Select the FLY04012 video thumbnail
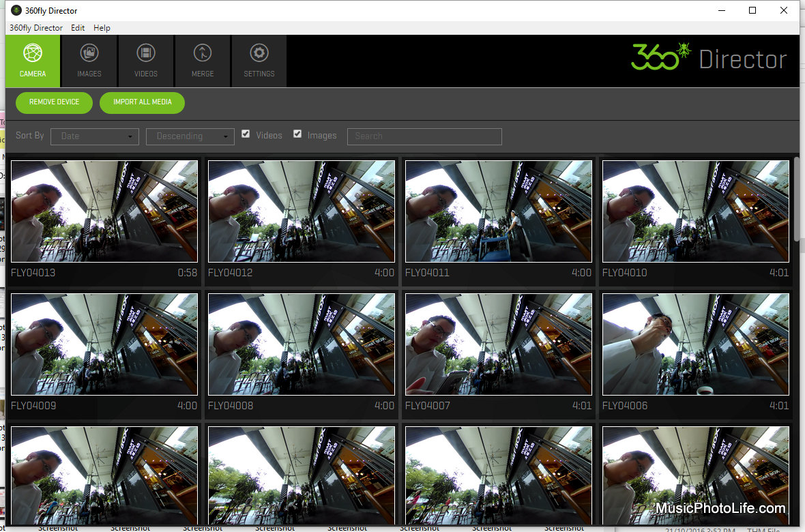Viewport: 805px width, 532px height. tap(302, 211)
